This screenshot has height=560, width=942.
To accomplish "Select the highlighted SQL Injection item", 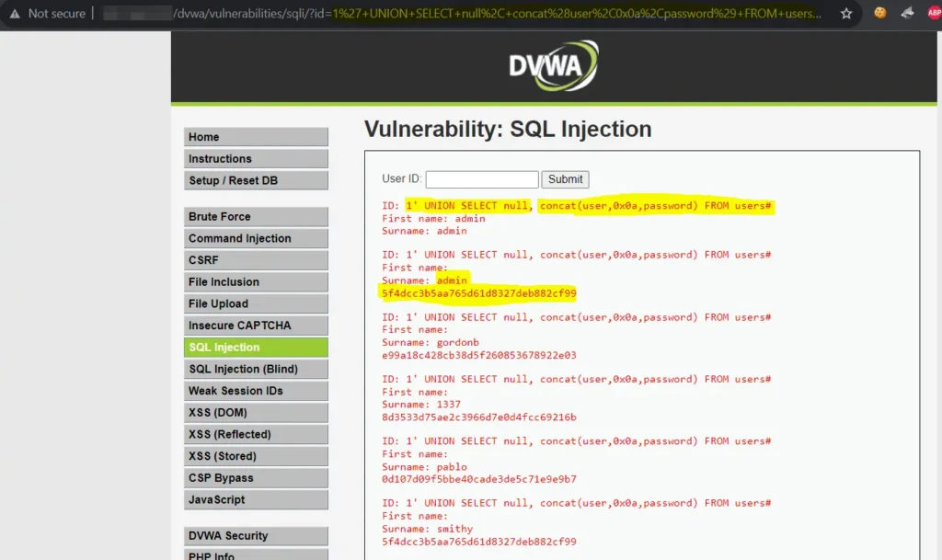I will (x=256, y=348).
